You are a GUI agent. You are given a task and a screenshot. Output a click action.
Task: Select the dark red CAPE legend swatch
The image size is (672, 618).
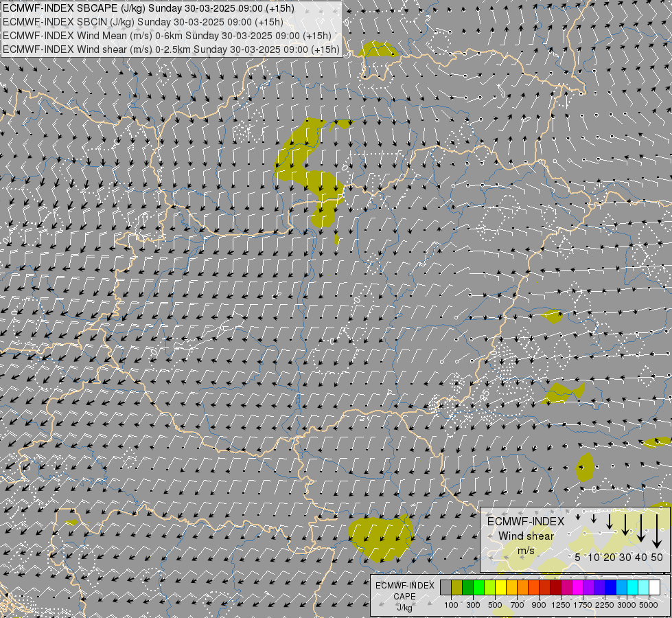click(x=555, y=587)
